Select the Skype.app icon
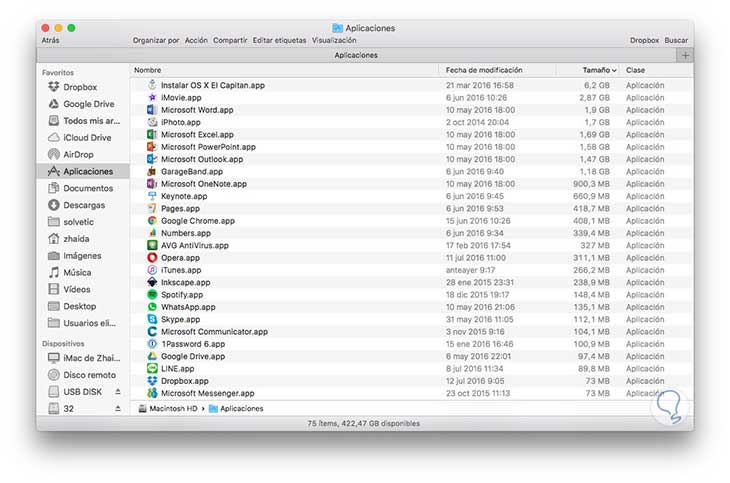This screenshot has height=483, width=730. point(152,319)
